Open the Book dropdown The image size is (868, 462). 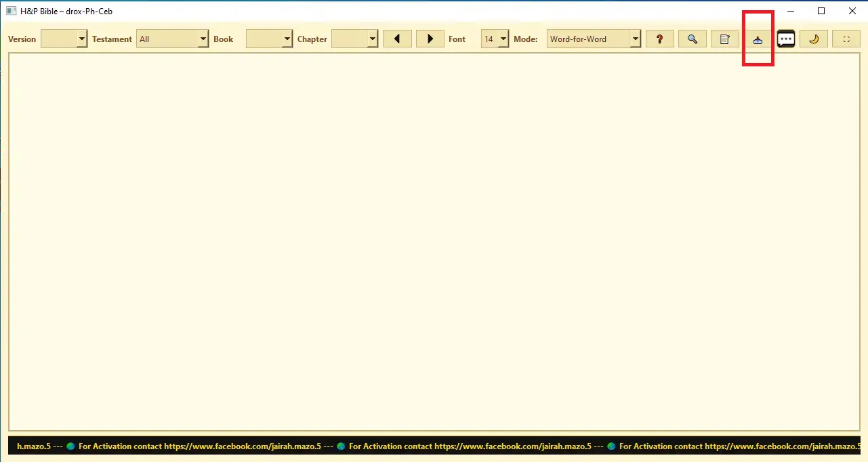tap(269, 39)
